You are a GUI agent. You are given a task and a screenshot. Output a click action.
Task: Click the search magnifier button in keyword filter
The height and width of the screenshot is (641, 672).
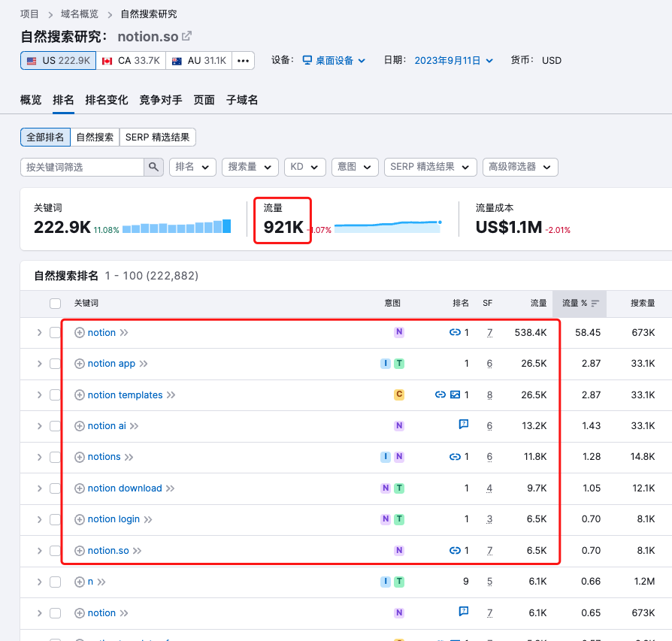[x=153, y=167]
